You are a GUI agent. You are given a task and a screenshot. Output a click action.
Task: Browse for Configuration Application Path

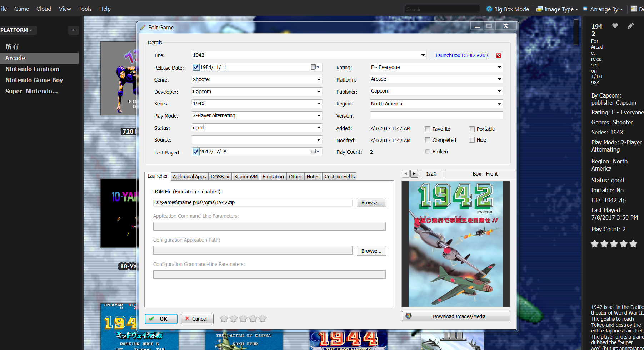point(371,251)
